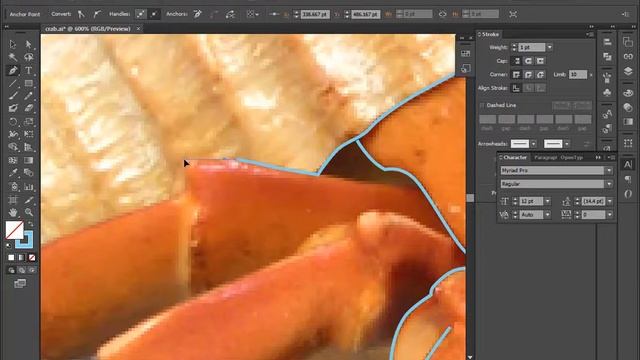Select Bevel Join corner option
The width and height of the screenshot is (640, 360).
coord(540,75)
